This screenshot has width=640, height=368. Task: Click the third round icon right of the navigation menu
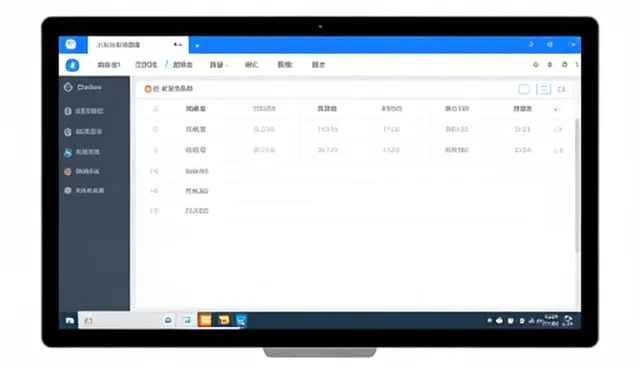(x=564, y=64)
